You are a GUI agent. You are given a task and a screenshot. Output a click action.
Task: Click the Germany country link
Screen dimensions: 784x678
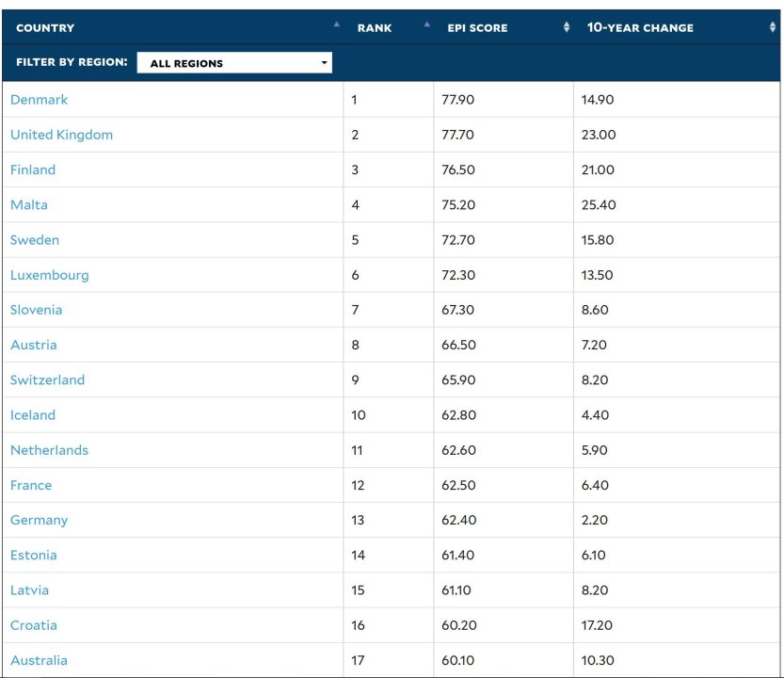click(40, 520)
